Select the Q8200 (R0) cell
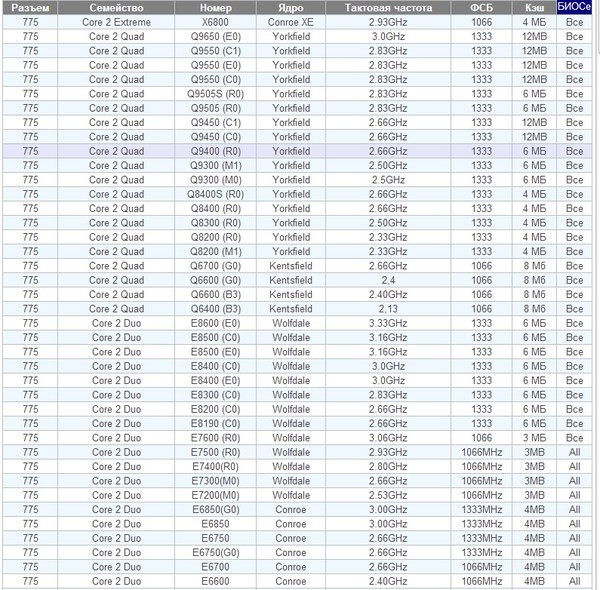Image resolution: width=600 pixels, height=590 pixels. [x=215, y=238]
